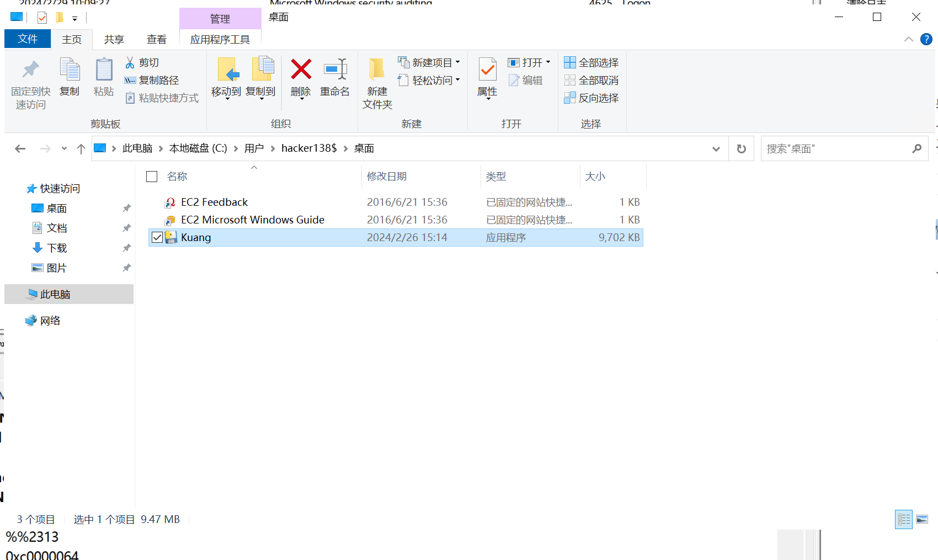938x560 pixels.
Task: Expand the address bar history dropdown
Action: (x=716, y=148)
